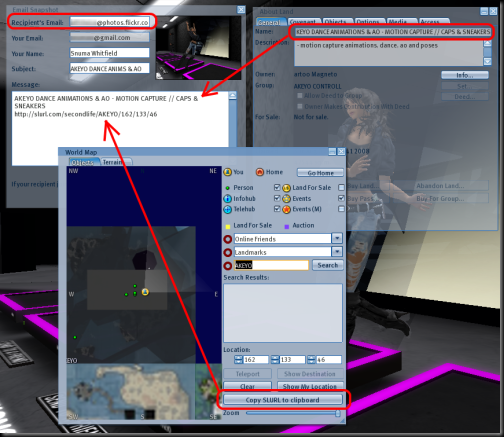Enable the Land For Sale checkbox
Screen dimensions: 504x437
coord(341,187)
